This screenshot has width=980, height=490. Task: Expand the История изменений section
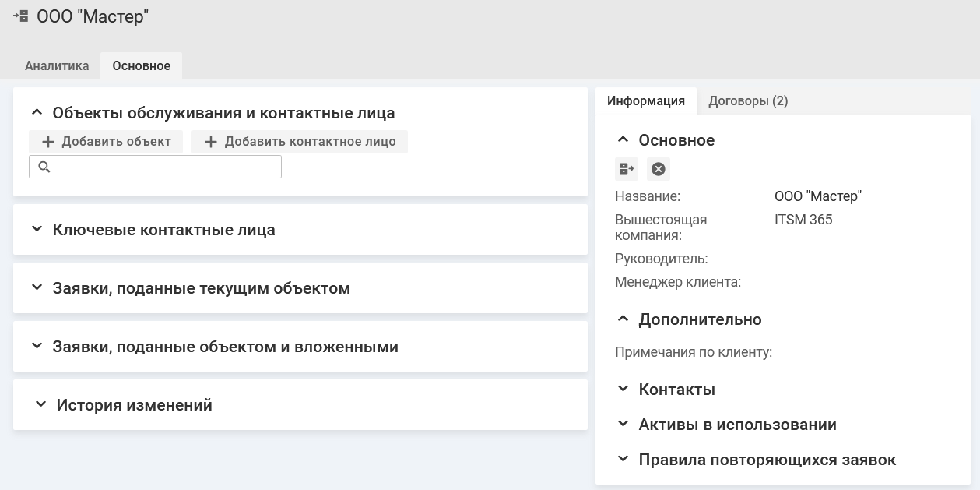pos(40,405)
